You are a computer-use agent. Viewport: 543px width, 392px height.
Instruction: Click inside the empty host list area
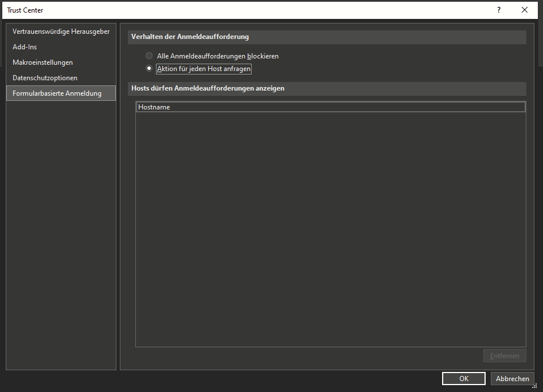pos(330,229)
